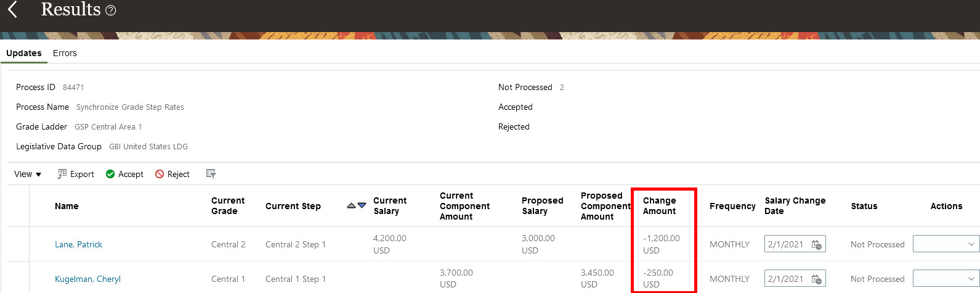Click the red Reject circle icon
Image resolution: width=980 pixels, height=293 pixels.
pyautogui.click(x=160, y=174)
